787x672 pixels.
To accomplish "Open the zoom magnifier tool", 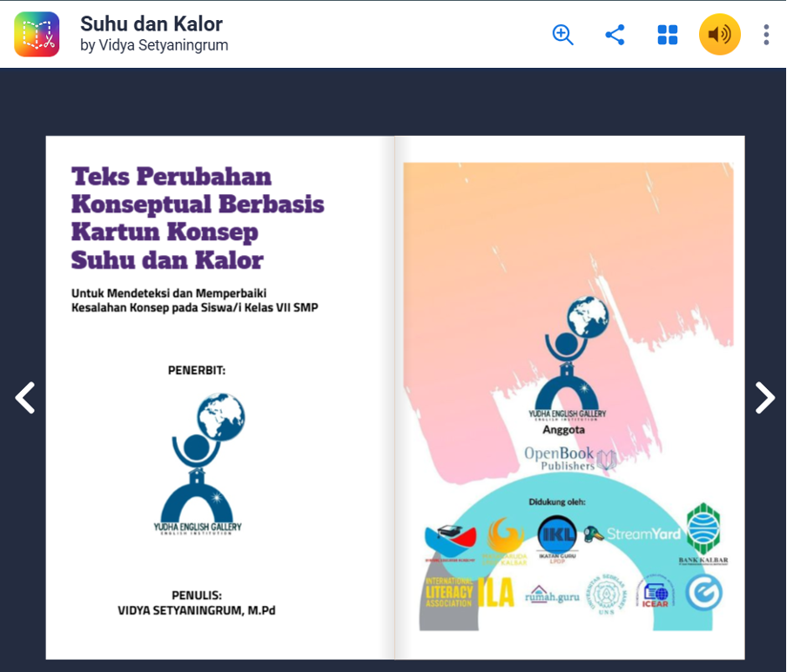I will 562,35.
